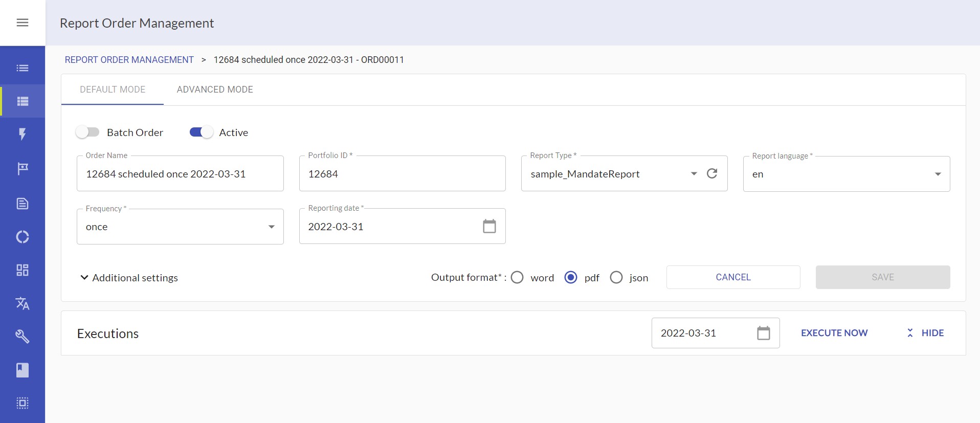This screenshot has height=423, width=980.
Task: Switch to the Advanced Mode tab
Action: 215,90
